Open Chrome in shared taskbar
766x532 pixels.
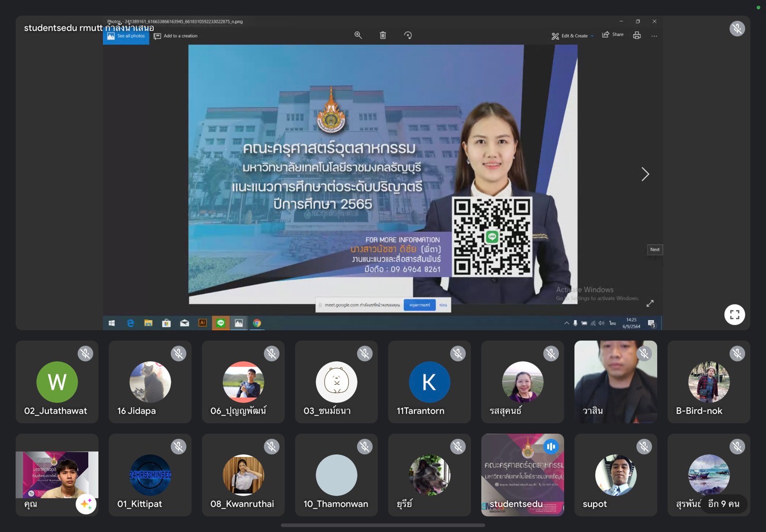pyautogui.click(x=257, y=323)
